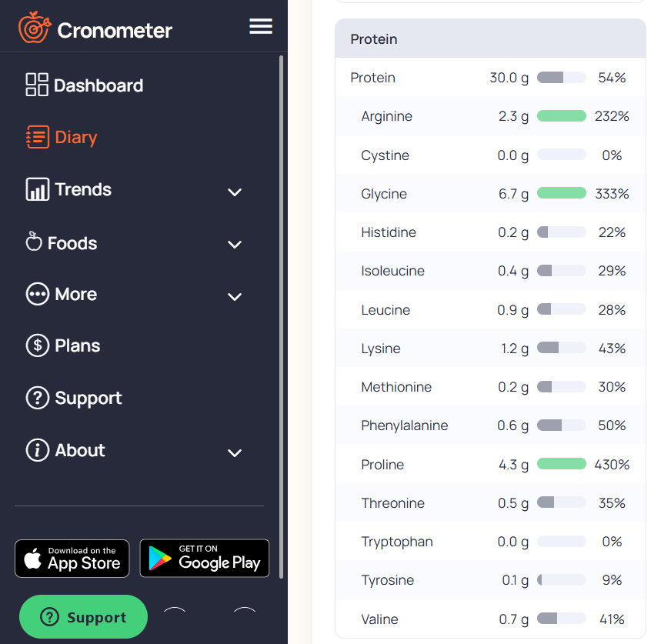
Task: Expand the Trends submenu chevron
Action: coord(235,192)
